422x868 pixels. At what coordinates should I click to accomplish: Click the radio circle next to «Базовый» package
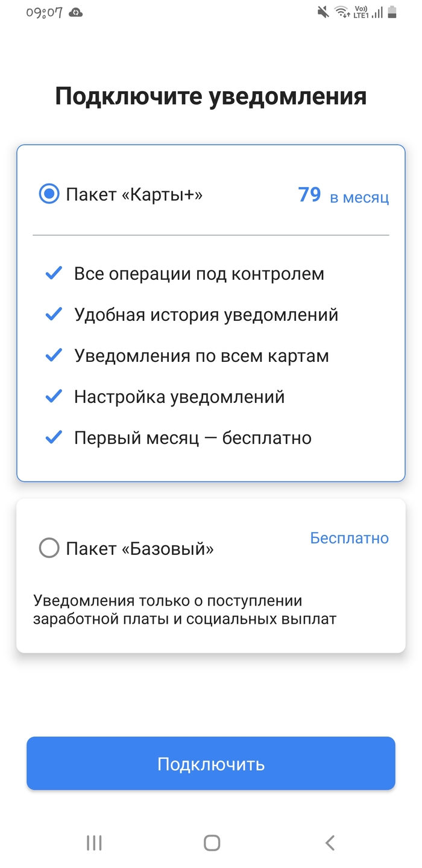(48, 548)
